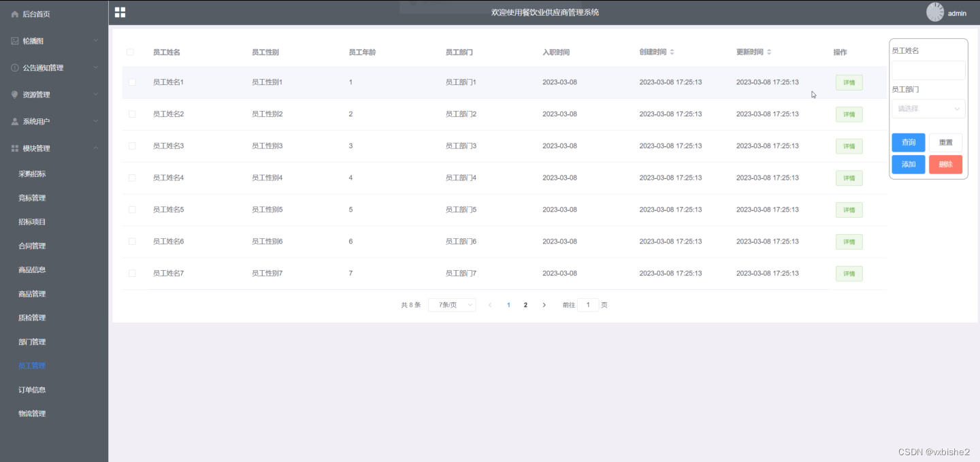Click the blue 添加 button
Image resolution: width=980 pixels, height=462 pixels.
pyautogui.click(x=909, y=165)
